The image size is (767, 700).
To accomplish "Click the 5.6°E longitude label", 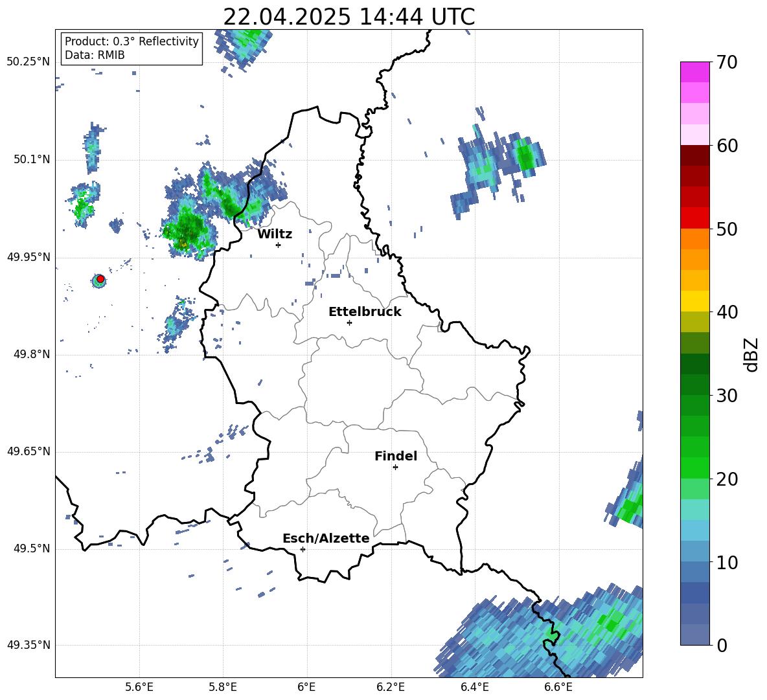I will (x=139, y=687).
